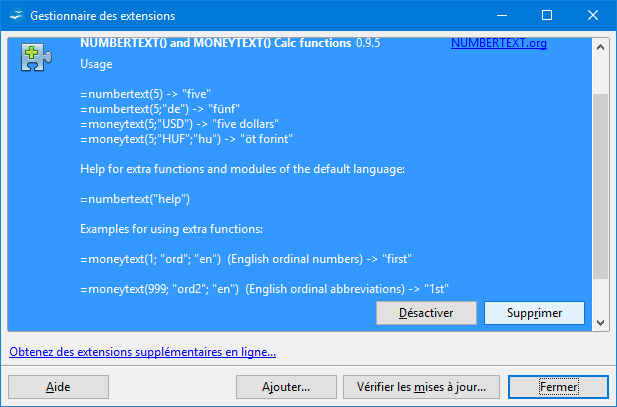This screenshot has height=407, width=617.
Task: Click the extension puzzle piece icon
Action: pos(36,58)
